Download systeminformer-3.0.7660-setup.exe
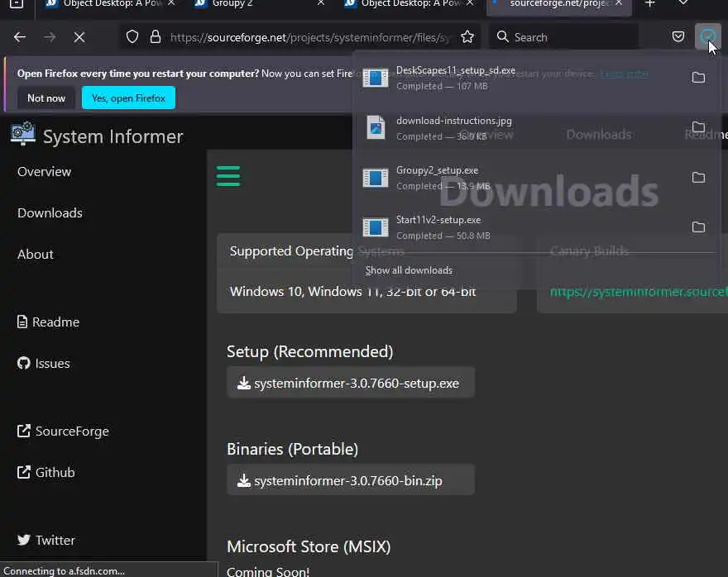 tap(351, 383)
